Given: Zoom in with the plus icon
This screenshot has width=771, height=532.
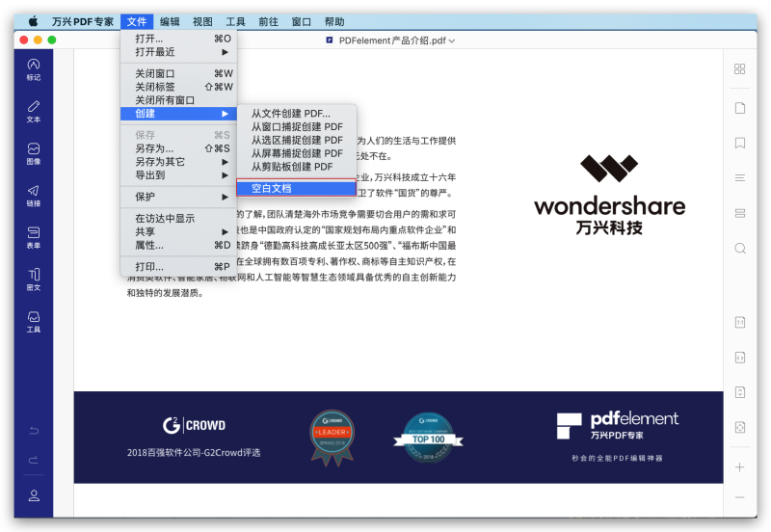Looking at the screenshot, I should pos(739,467).
